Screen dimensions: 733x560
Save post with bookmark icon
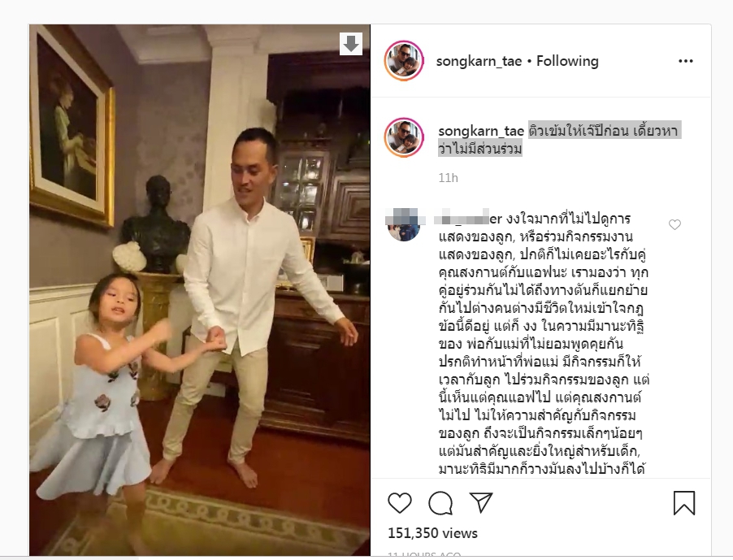pyautogui.click(x=684, y=503)
